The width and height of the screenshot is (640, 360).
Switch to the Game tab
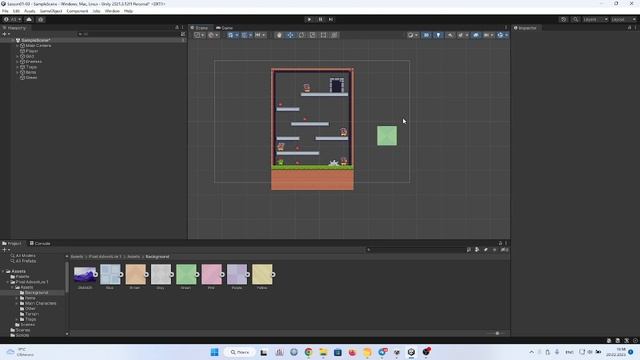point(224,28)
